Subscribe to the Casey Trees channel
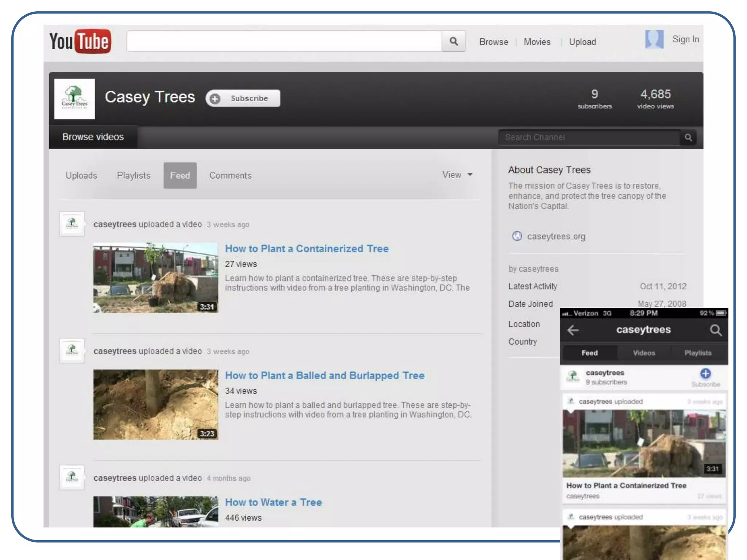The image size is (747, 560). [243, 98]
